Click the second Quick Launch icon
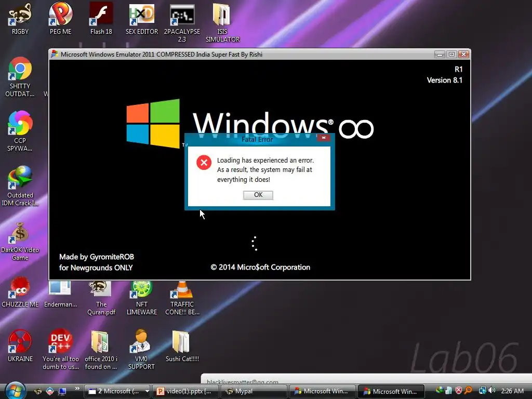Viewport: 532px width, 399px height. click(50, 391)
